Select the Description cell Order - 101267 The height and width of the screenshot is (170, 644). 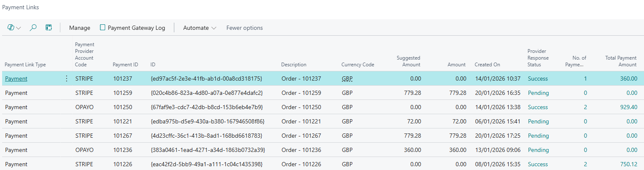(x=301, y=136)
